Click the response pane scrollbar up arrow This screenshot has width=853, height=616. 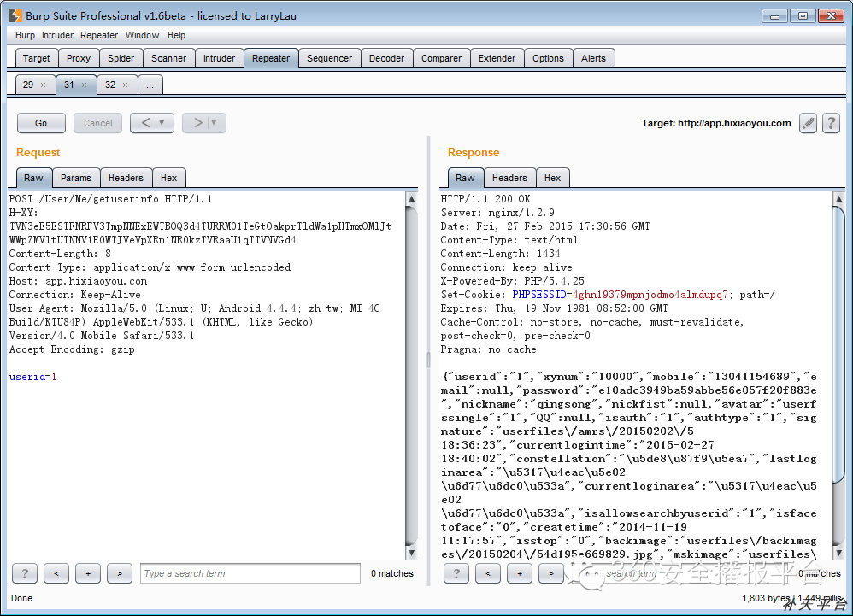838,198
